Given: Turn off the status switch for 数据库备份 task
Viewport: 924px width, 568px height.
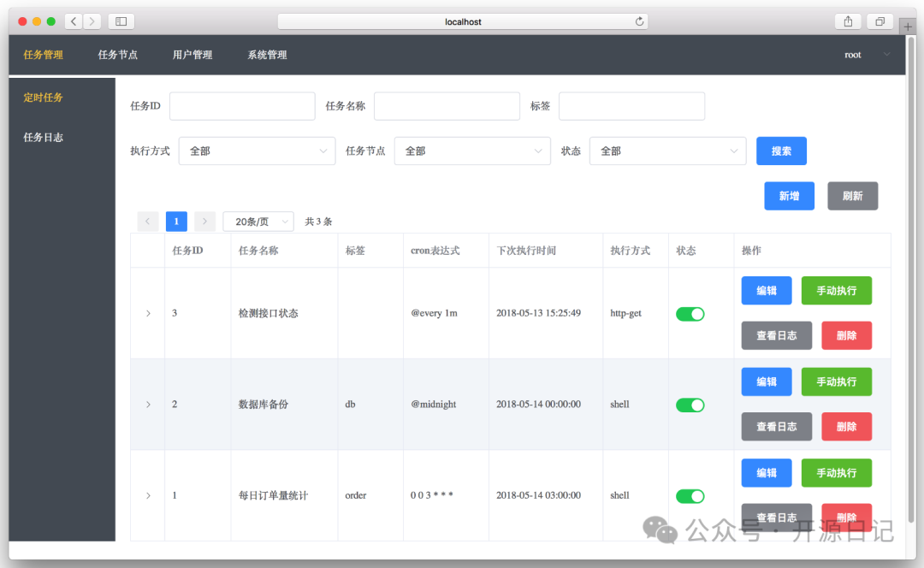Looking at the screenshot, I should [x=690, y=405].
